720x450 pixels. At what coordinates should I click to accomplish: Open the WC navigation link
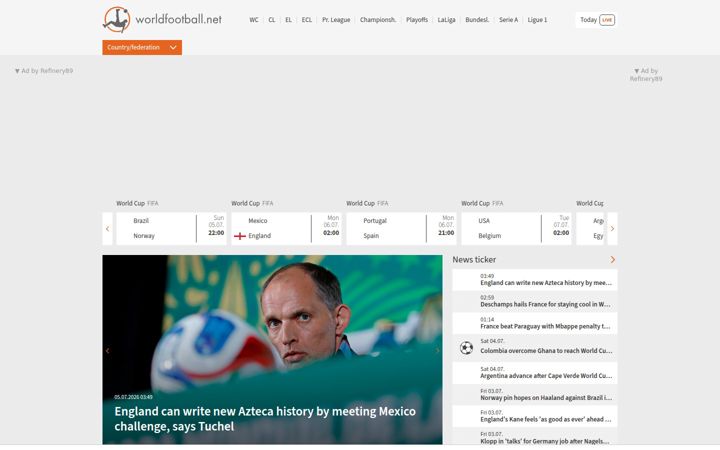pyautogui.click(x=254, y=20)
